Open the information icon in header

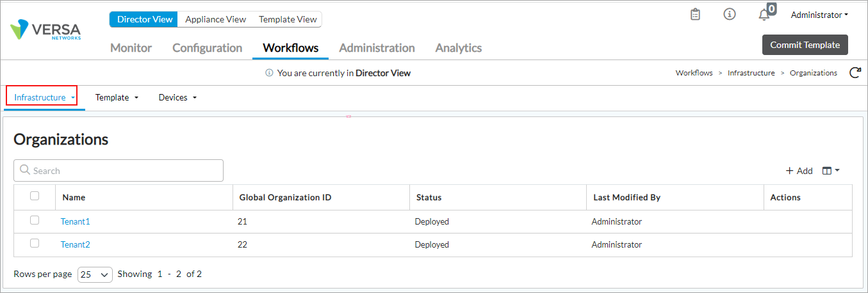[730, 14]
